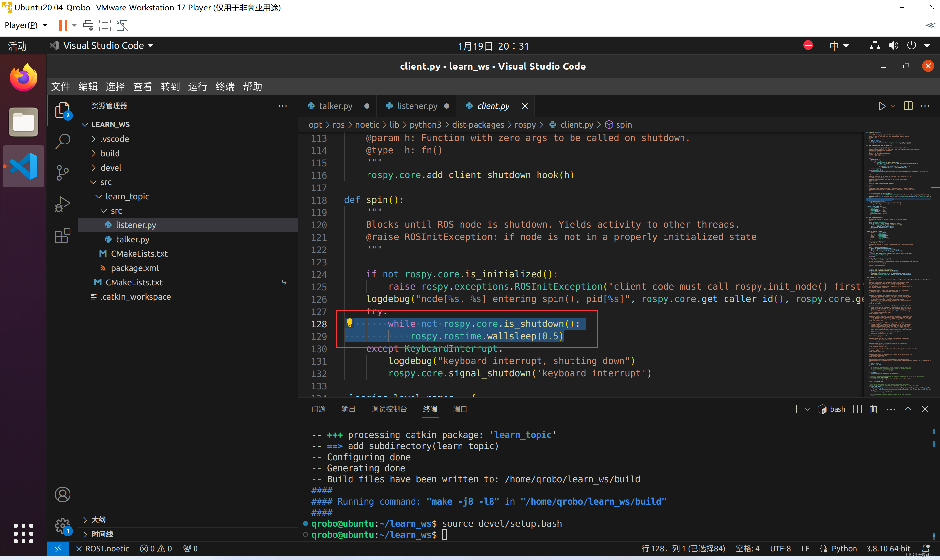Change LF line ending in status bar

click(805, 548)
